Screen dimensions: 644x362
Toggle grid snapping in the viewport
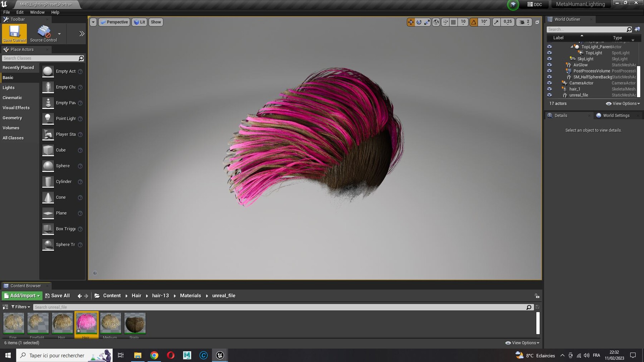(x=453, y=22)
